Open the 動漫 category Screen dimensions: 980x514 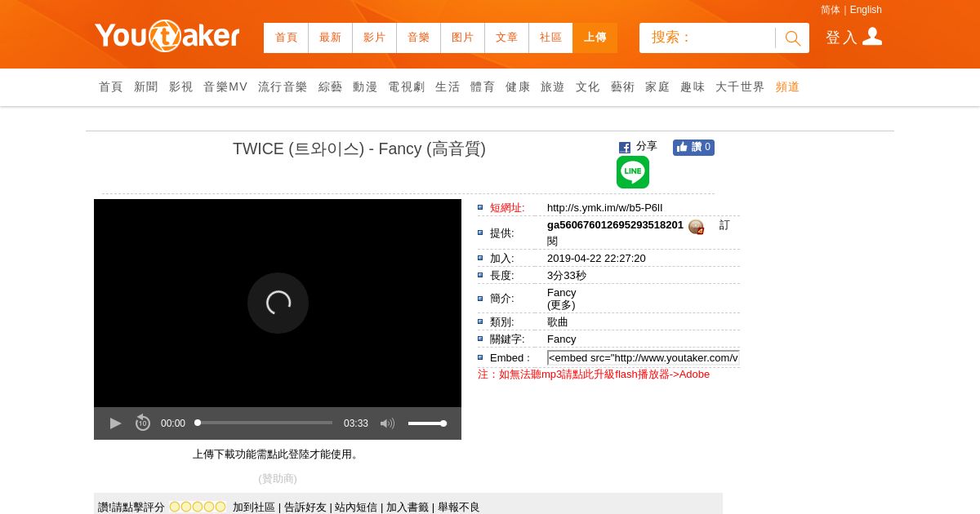pyautogui.click(x=365, y=86)
